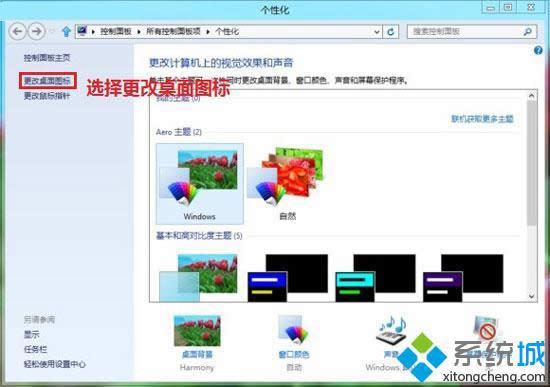Viewport: 550px width, 387px height.
Task: Select the high contrast theme with purple bar
Action: [x=463, y=278]
